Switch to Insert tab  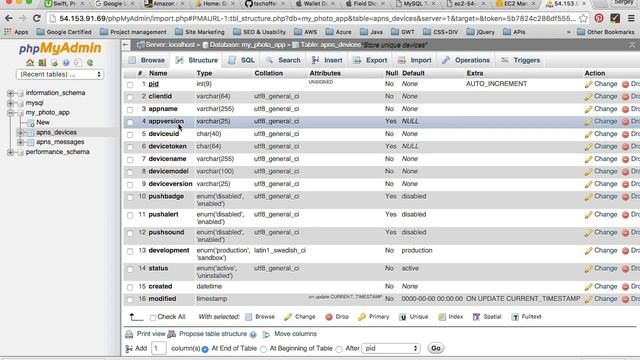click(x=327, y=60)
